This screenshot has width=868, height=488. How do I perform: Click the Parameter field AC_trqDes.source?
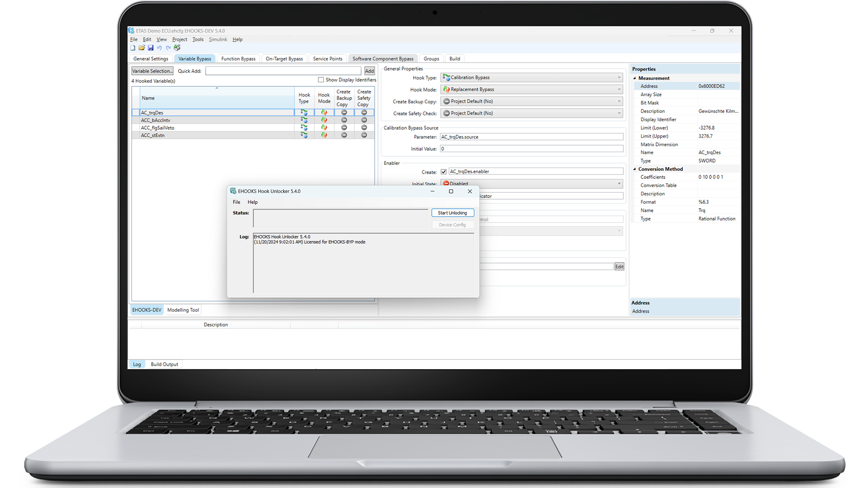tap(532, 137)
